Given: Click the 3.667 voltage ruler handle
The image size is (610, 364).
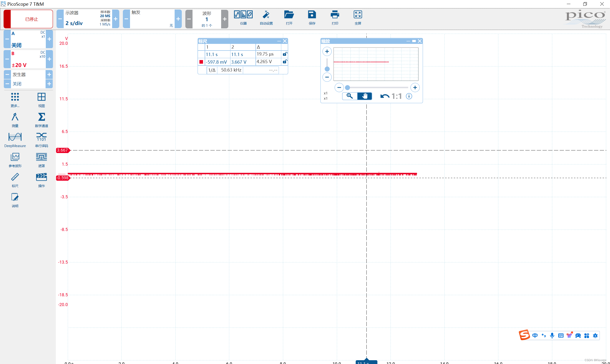Looking at the screenshot, I should click(x=63, y=150).
